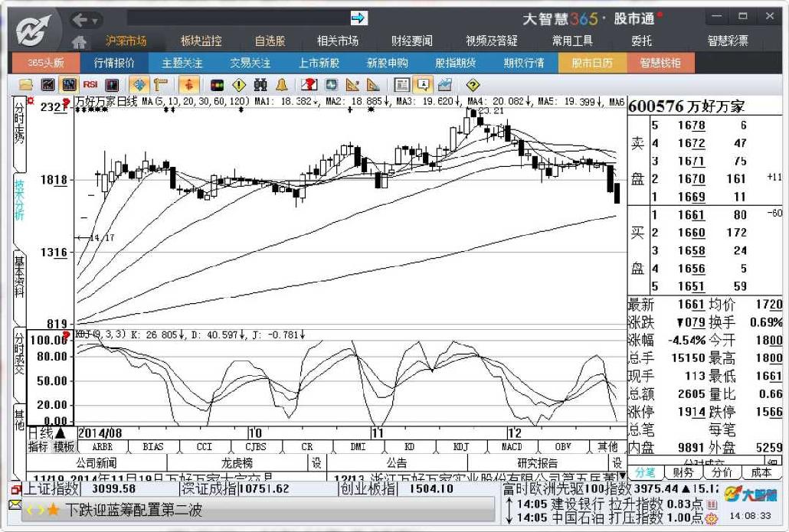The width and height of the screenshot is (789, 532).
Task: Click the red-blue chart icon after RSI
Action: coord(111,84)
